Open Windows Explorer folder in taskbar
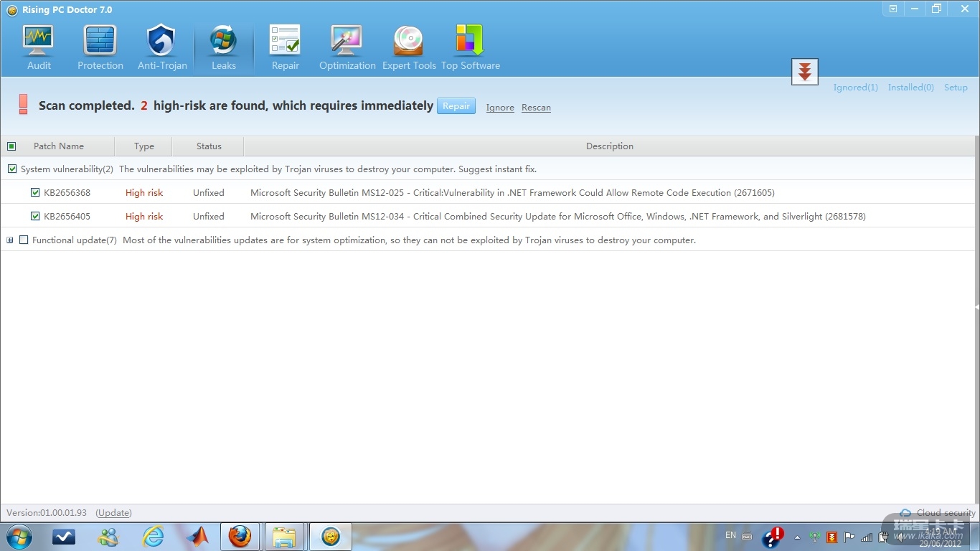 pyautogui.click(x=284, y=537)
